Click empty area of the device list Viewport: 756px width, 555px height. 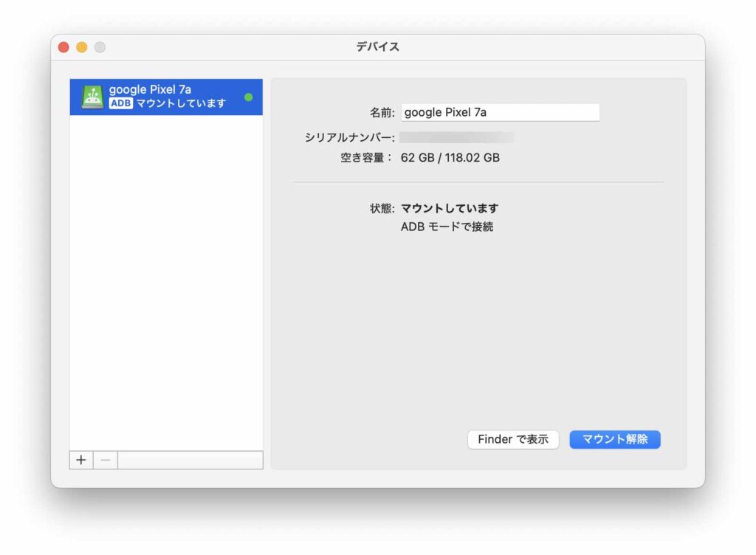pos(166,280)
